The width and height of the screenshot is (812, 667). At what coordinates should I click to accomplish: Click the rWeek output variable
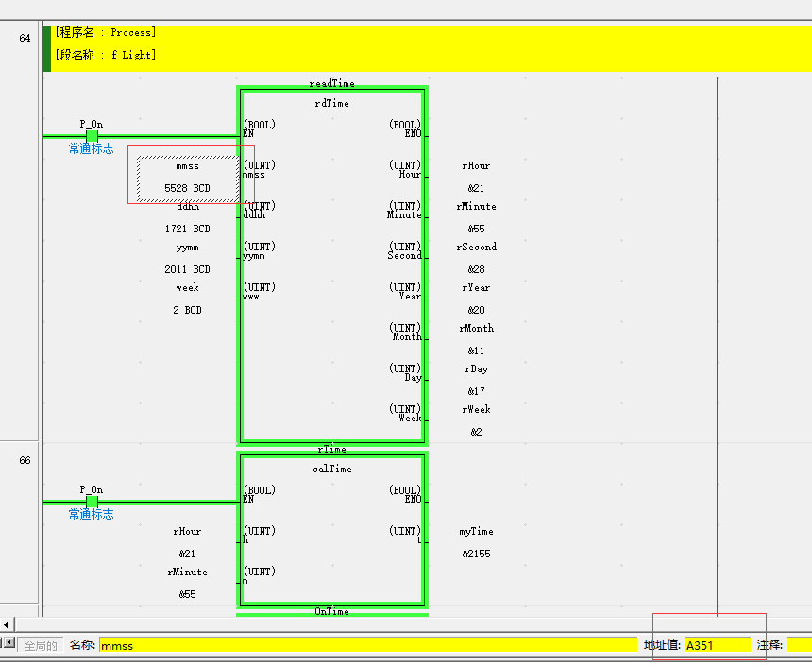476,410
